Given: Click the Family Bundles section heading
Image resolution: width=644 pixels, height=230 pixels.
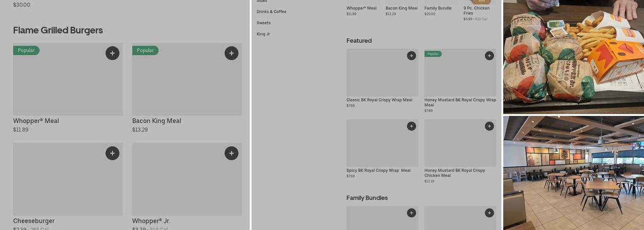Looking at the screenshot, I should pos(367,198).
